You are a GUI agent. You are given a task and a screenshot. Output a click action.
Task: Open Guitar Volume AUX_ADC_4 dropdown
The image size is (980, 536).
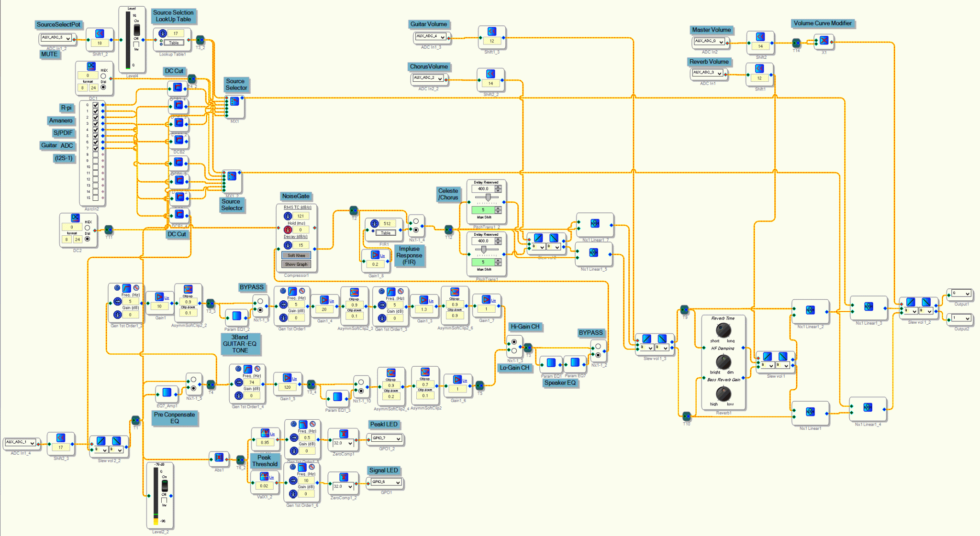(x=430, y=36)
